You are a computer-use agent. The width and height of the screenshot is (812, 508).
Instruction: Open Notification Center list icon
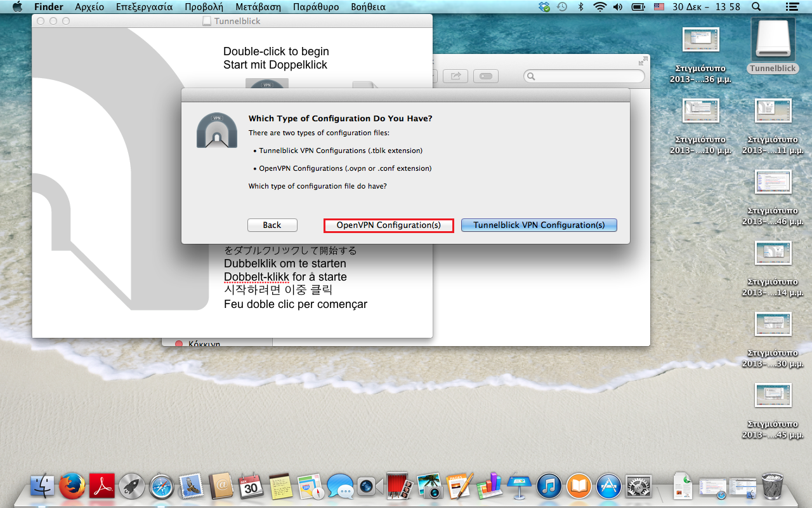pyautogui.click(x=792, y=7)
